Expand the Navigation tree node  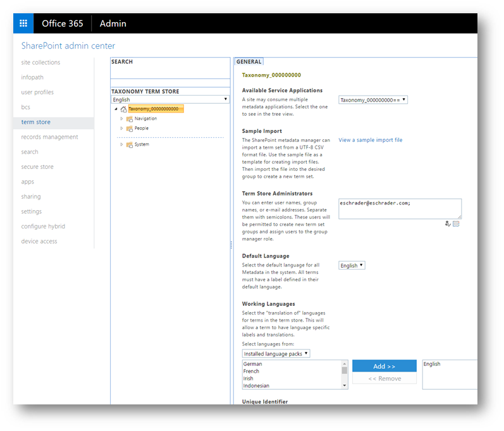(121, 119)
